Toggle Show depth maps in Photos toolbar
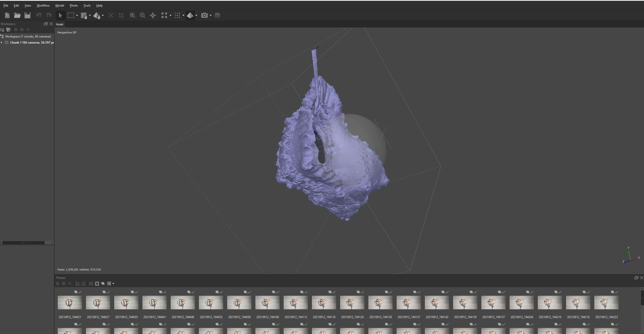 103,284
